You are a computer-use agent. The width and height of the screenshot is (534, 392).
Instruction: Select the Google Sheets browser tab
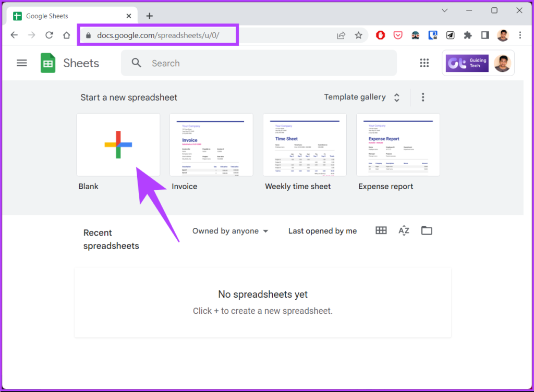point(72,16)
